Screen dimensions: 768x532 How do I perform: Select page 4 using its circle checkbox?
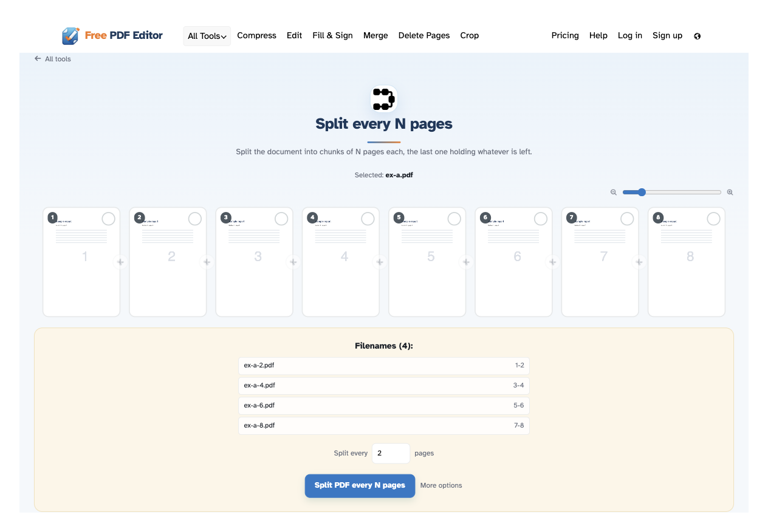368,219
